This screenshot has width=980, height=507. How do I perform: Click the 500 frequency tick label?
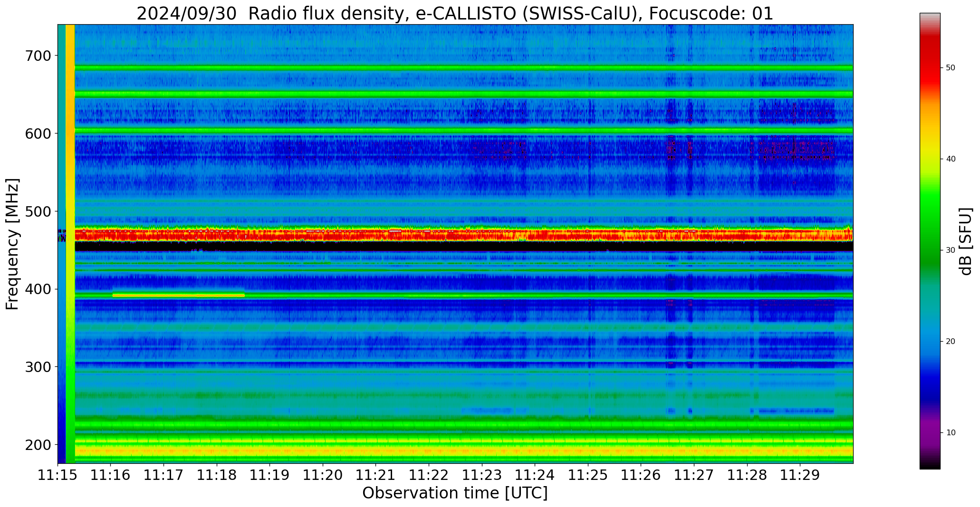pos(38,211)
